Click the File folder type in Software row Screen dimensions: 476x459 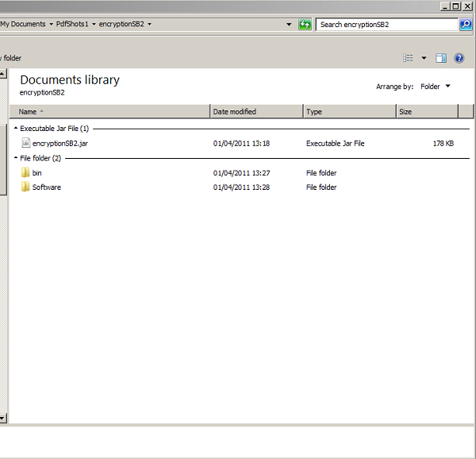tap(321, 187)
